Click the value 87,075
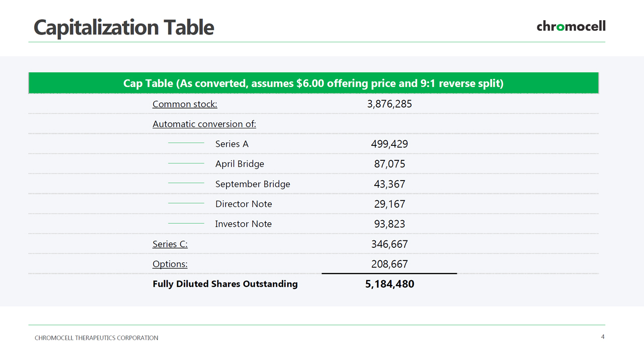 coord(389,164)
